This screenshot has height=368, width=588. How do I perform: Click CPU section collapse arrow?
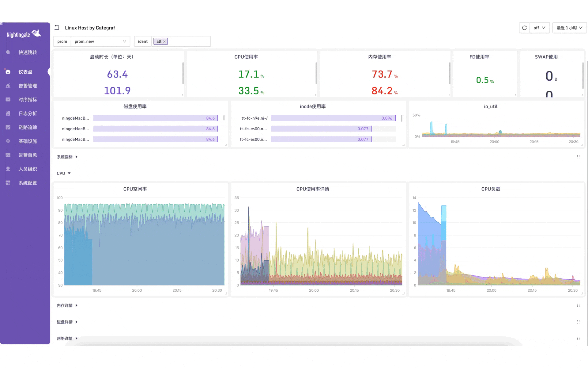69,173
